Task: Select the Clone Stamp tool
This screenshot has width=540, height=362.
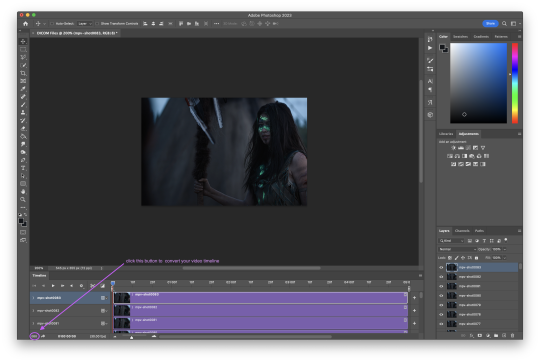Action: [x=23, y=113]
